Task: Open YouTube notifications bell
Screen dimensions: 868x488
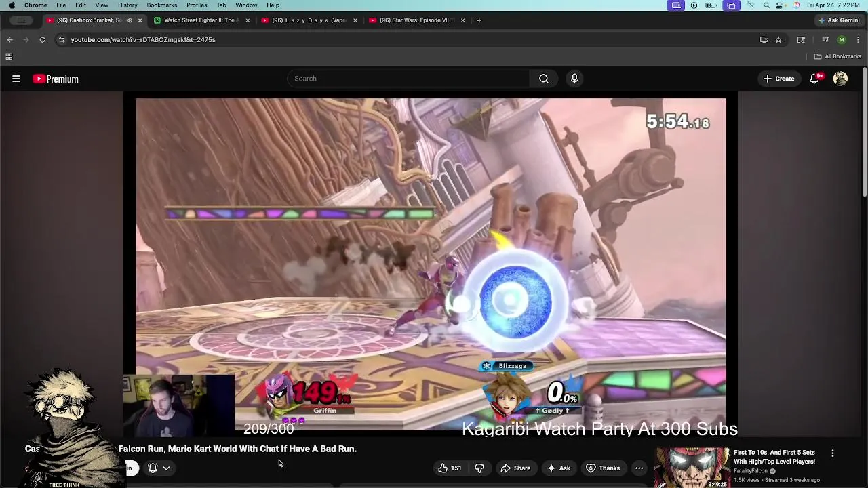Action: pos(816,79)
